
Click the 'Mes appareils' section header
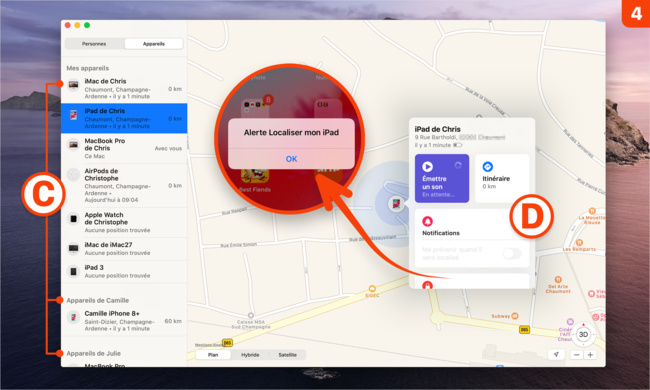[x=87, y=68]
